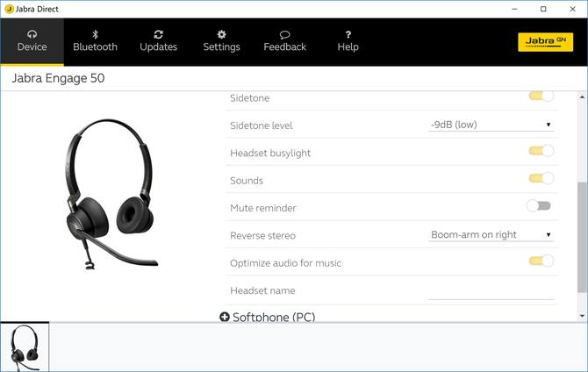Toggle Optimize audio for music

click(541, 261)
